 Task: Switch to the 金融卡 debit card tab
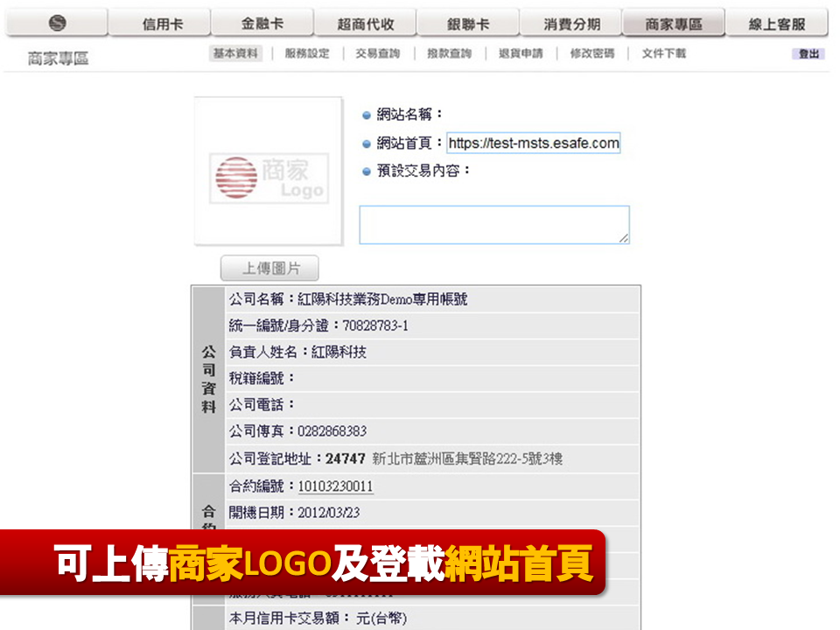[x=262, y=22]
